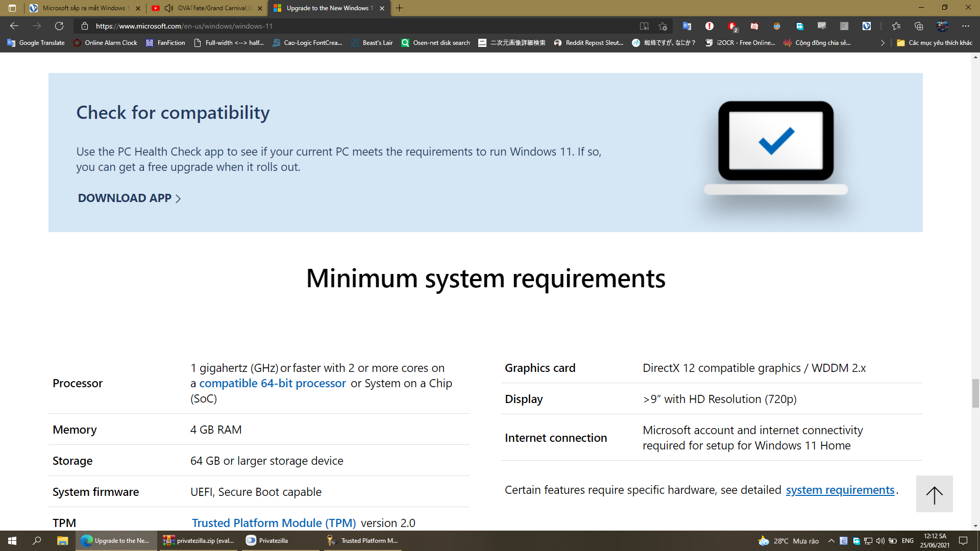
Task: Open the browser profile avatar
Action: click(942, 26)
